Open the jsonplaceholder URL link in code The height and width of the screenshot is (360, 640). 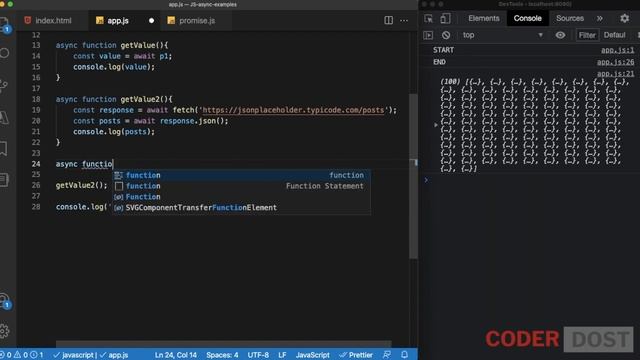point(293,110)
